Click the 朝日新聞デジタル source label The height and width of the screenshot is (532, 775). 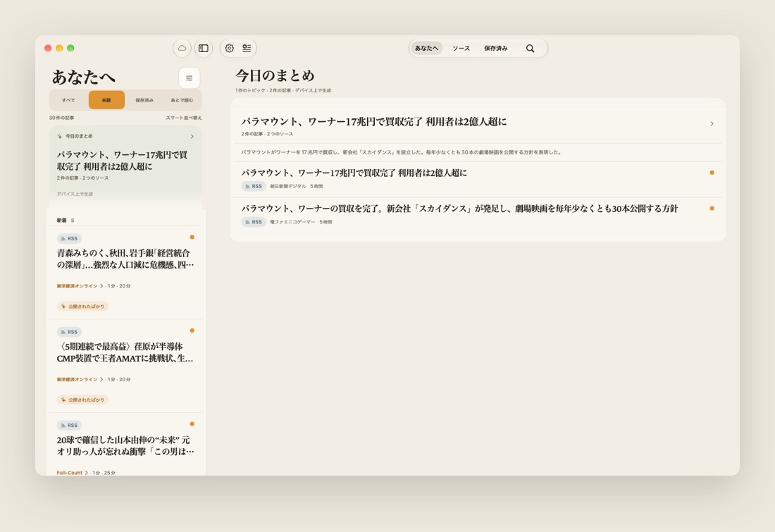(x=287, y=187)
